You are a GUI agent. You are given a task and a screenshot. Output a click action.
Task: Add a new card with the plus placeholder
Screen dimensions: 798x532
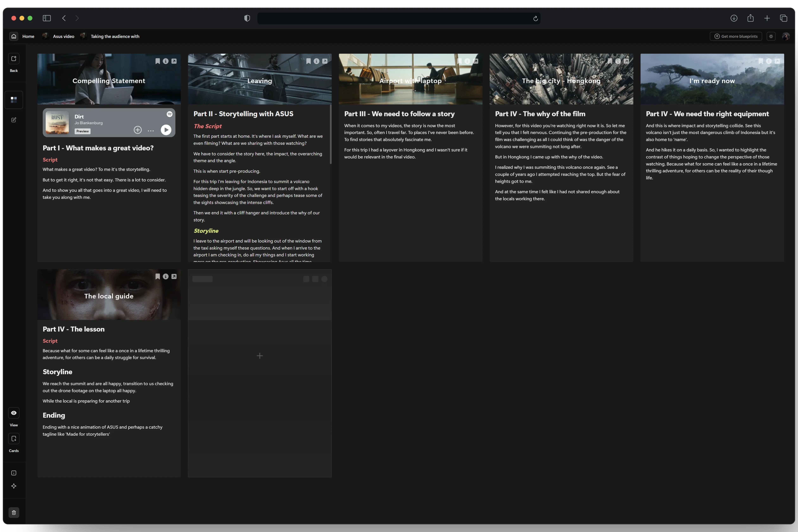260,356
